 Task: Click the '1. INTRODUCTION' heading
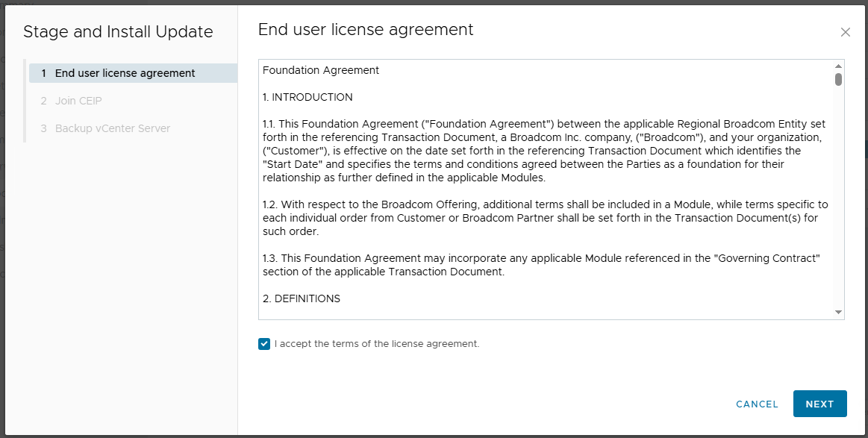click(307, 97)
